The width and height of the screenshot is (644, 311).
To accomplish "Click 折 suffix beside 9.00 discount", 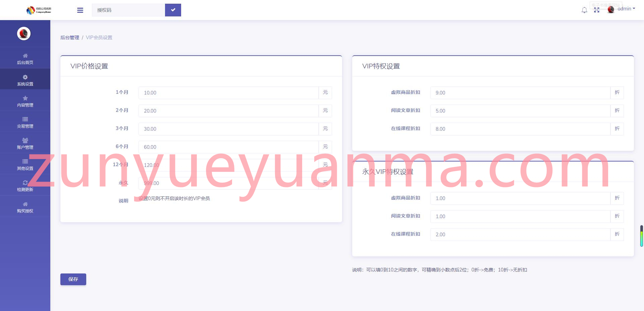I will click(617, 93).
